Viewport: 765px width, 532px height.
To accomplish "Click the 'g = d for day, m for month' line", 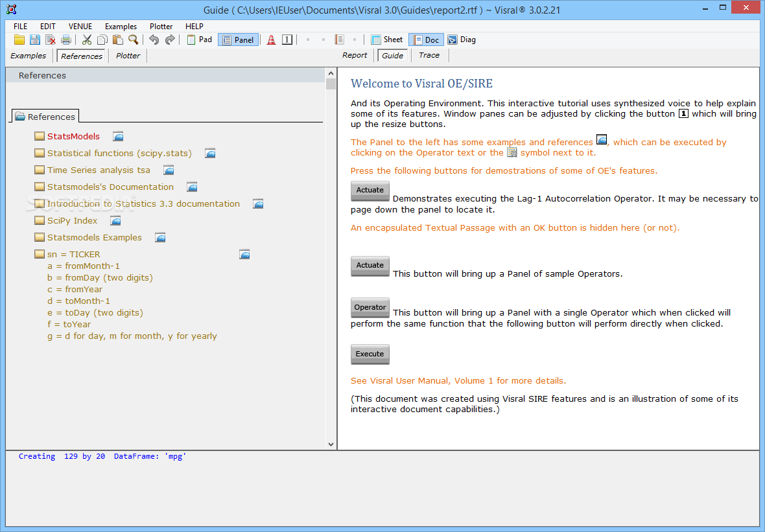I will [x=132, y=336].
